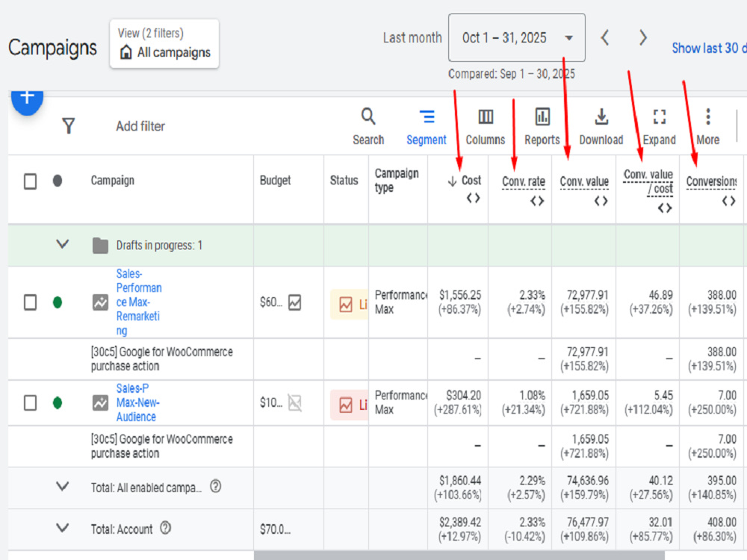Click the status dot header icon
747x560 pixels.
tap(58, 181)
